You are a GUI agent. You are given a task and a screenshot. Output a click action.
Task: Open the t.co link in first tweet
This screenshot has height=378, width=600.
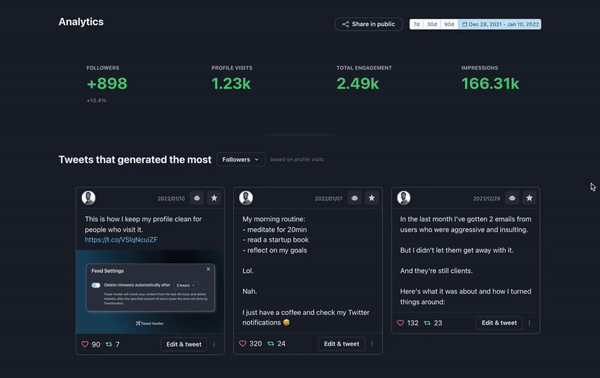(121, 240)
